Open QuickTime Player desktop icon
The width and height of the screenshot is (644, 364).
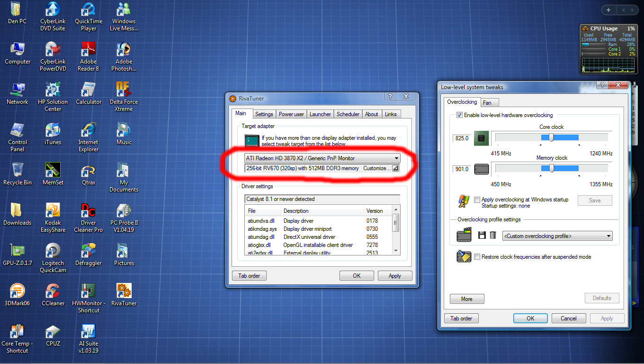[89, 17]
